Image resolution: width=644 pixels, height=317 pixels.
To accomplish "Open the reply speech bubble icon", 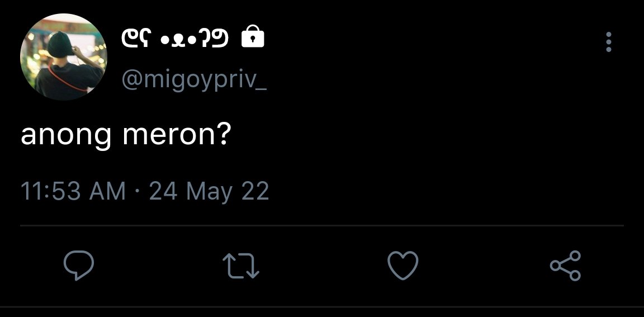I will pyautogui.click(x=79, y=265).
